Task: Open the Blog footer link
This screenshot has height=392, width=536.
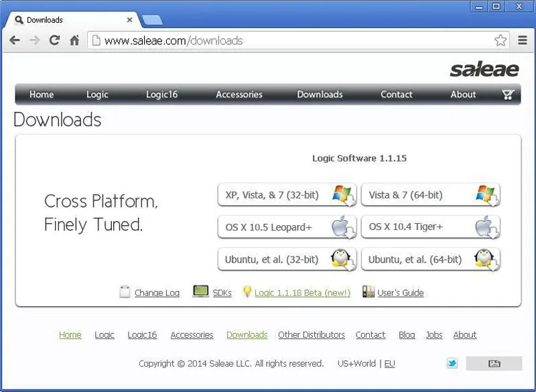Action: click(x=407, y=334)
